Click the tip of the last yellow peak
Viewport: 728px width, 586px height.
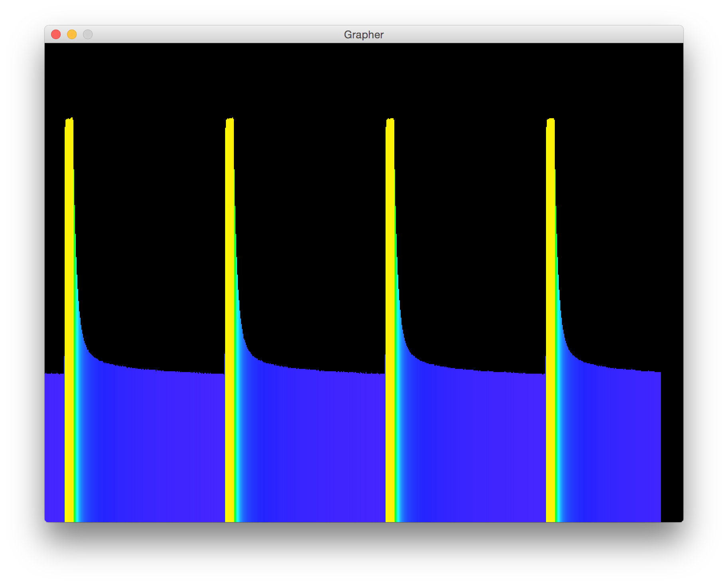551,120
